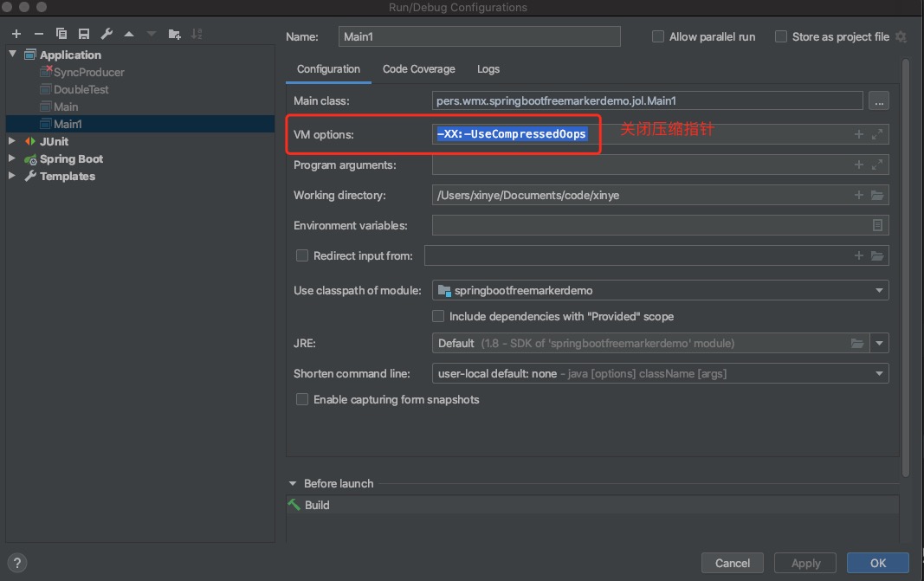This screenshot has width=924, height=581.
Task: Enable capturing form snapshots checkbox
Action: pos(302,399)
